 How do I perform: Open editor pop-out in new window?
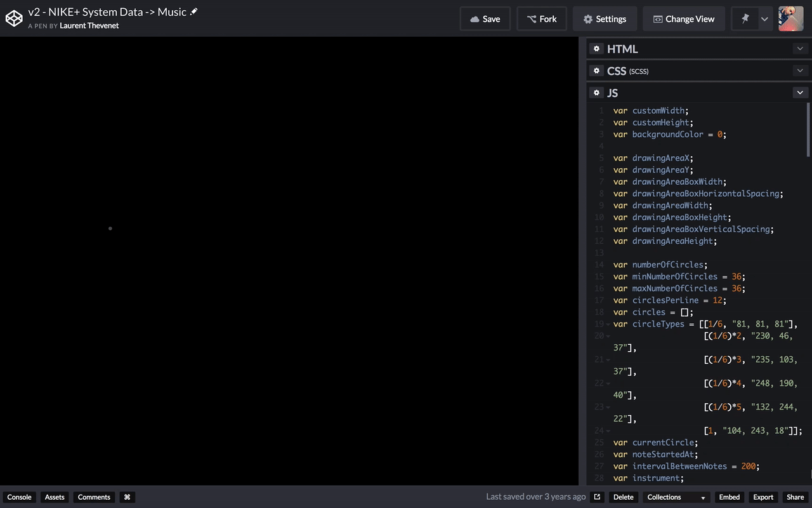[597, 497]
